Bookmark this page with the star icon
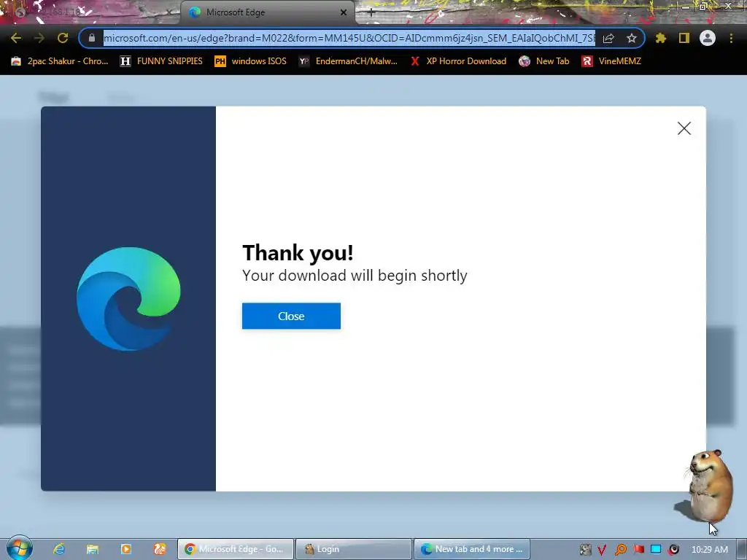 click(x=632, y=38)
